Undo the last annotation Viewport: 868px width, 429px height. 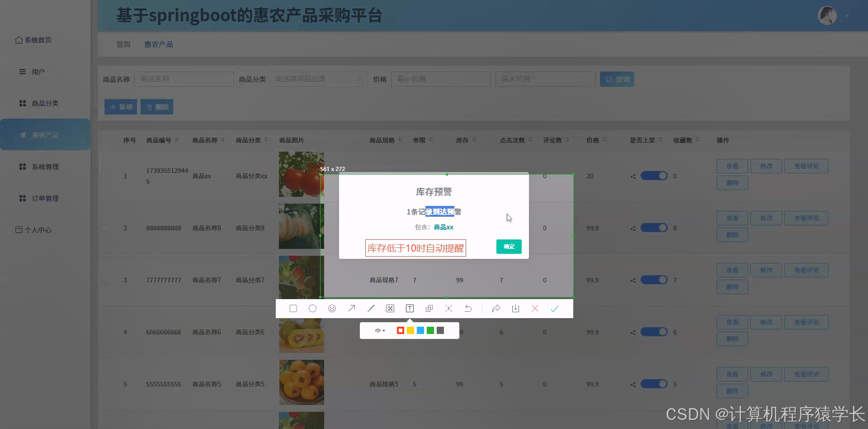468,308
